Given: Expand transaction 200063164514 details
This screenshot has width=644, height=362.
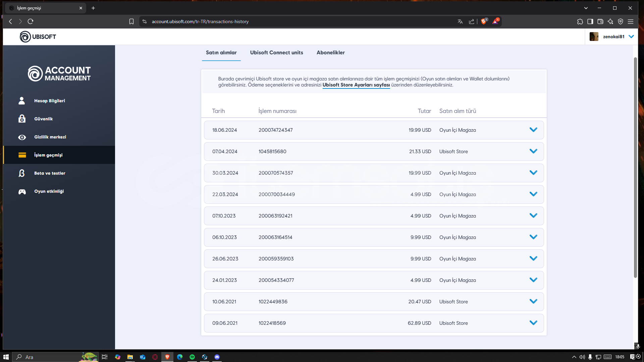Looking at the screenshot, I should coord(533,237).
